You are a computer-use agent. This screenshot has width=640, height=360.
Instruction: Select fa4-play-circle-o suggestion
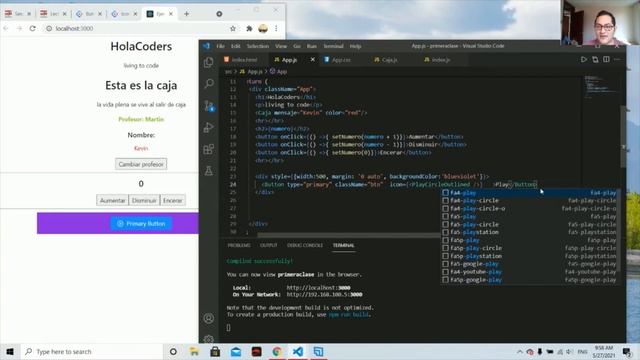coord(530,209)
